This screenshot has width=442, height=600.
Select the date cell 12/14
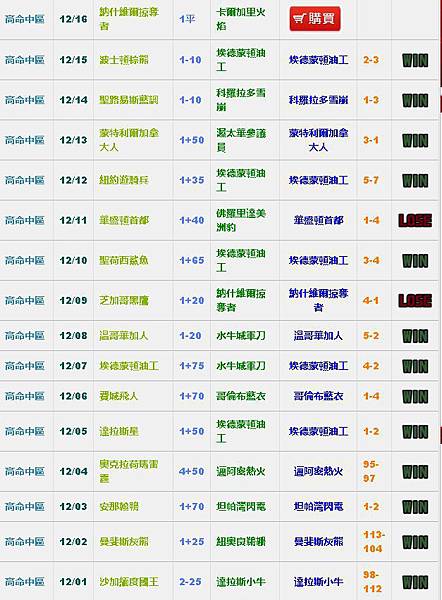tap(73, 100)
